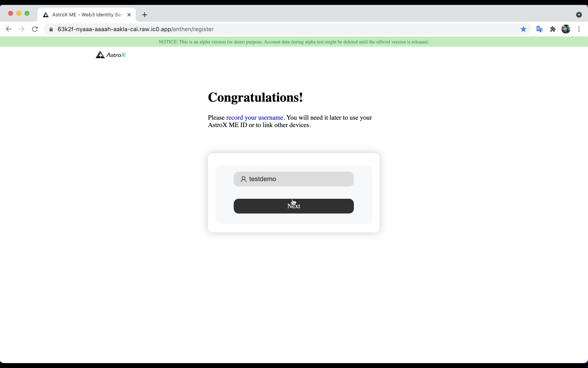This screenshot has height=368, width=588.
Task: Open the Google Translate extension icon
Action: pos(540,29)
